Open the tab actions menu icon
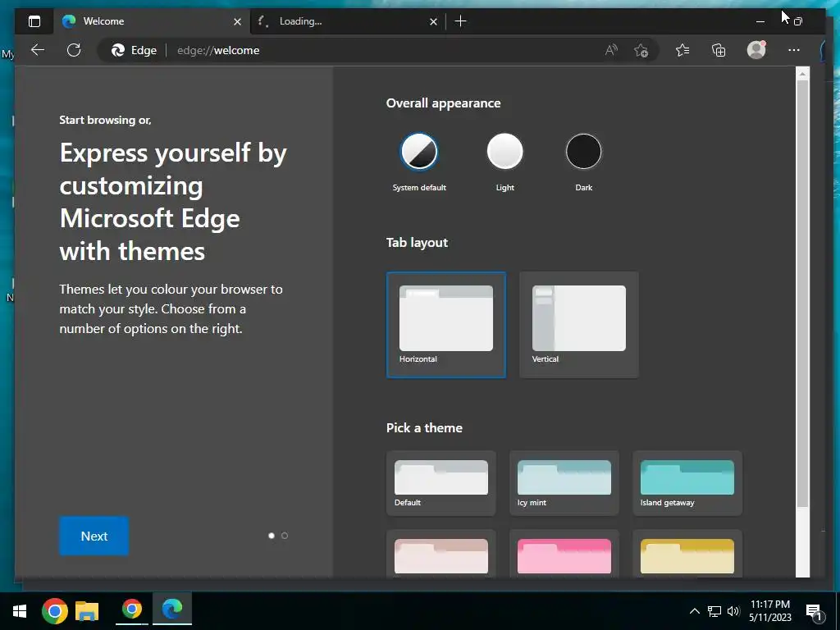Screen dimensions: 840x630 (34, 21)
